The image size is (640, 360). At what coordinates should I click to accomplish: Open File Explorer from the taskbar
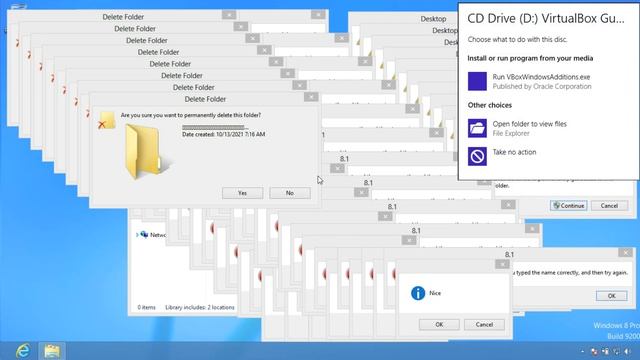click(x=52, y=351)
